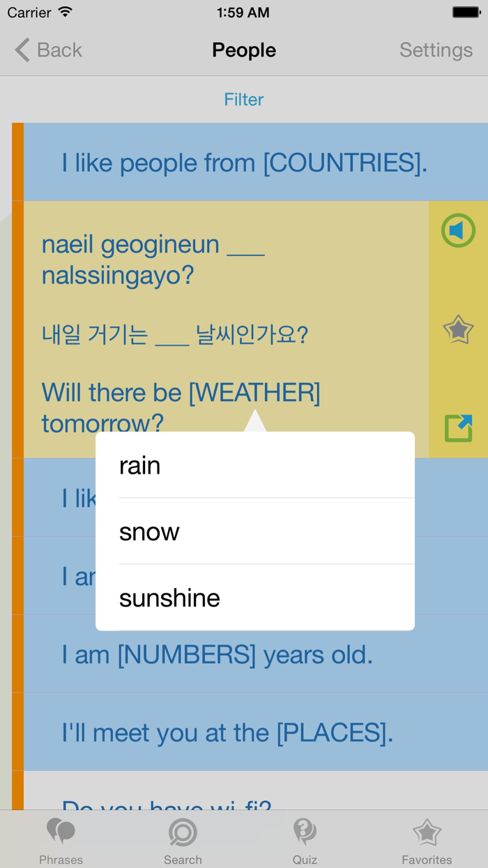This screenshot has height=868, width=488.
Task: Open the Filter options
Action: pos(243,99)
